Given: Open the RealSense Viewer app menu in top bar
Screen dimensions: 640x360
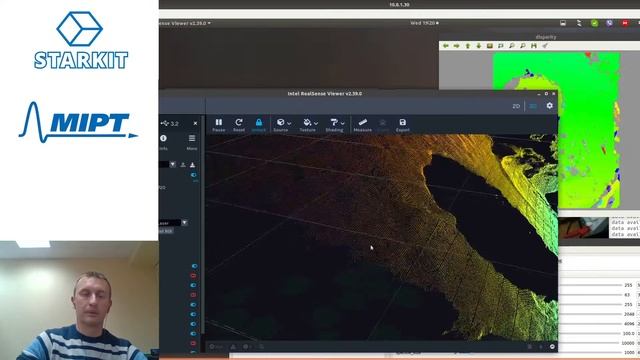Looking at the screenshot, I should 185,23.
